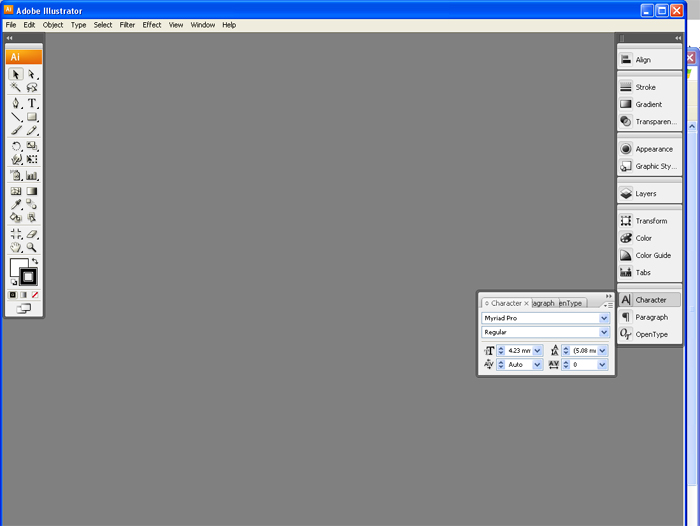
Task: Switch to the OpenType tab in panel
Action: (x=572, y=303)
